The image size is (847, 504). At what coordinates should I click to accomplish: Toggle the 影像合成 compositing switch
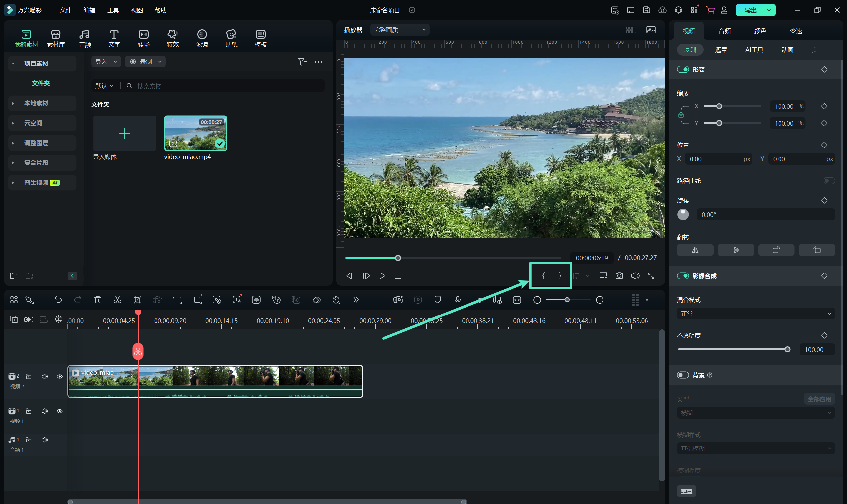(683, 276)
